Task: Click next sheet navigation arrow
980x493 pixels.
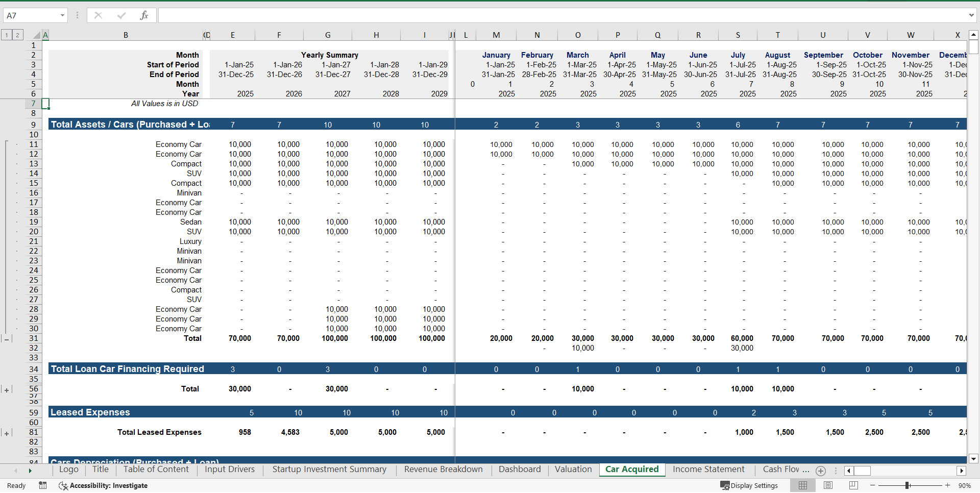Action: point(30,471)
